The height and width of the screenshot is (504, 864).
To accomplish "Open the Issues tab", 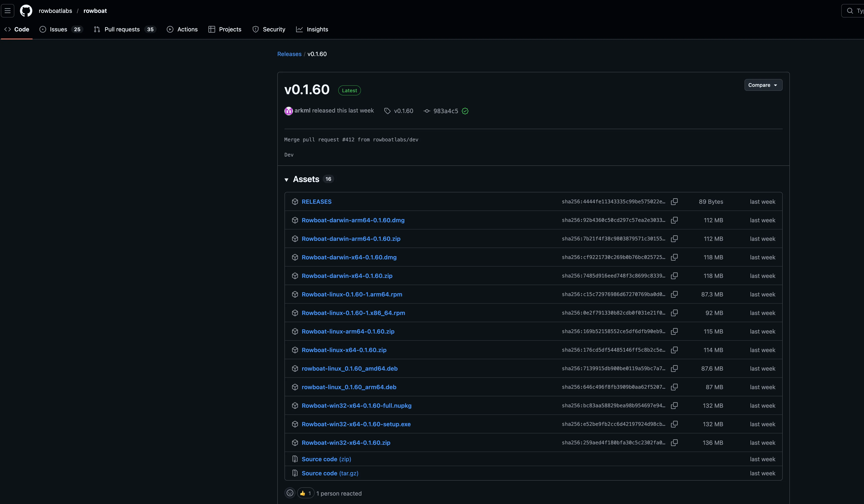I will coord(58,29).
